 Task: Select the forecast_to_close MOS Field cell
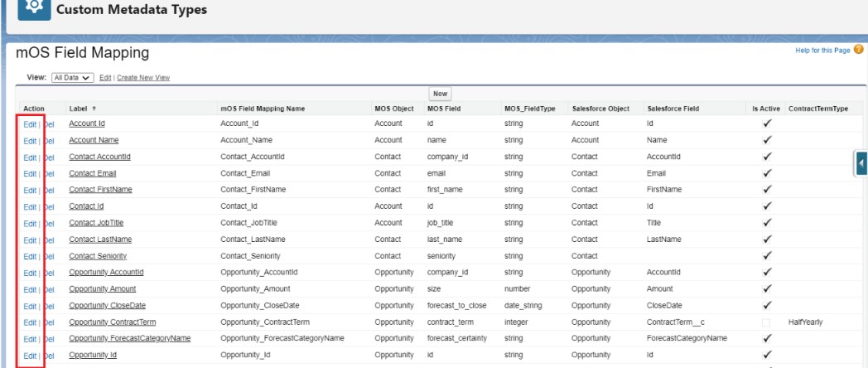[456, 306]
